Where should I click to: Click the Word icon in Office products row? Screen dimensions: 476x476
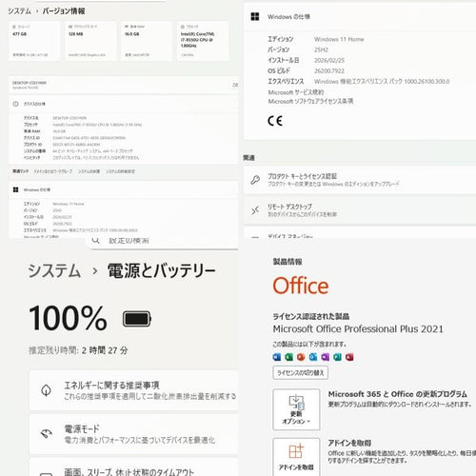[x=277, y=357]
